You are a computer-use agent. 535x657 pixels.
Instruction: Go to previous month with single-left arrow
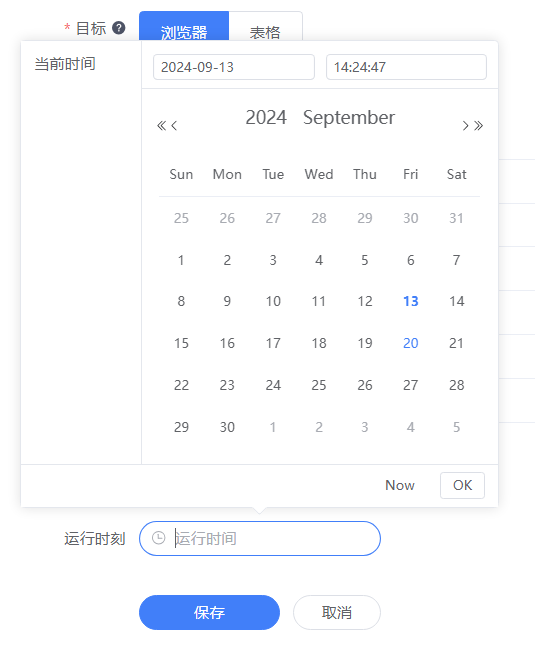click(174, 125)
